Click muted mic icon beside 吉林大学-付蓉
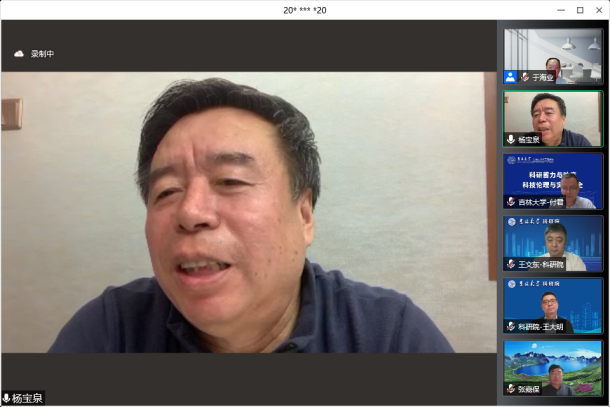 click(x=511, y=202)
